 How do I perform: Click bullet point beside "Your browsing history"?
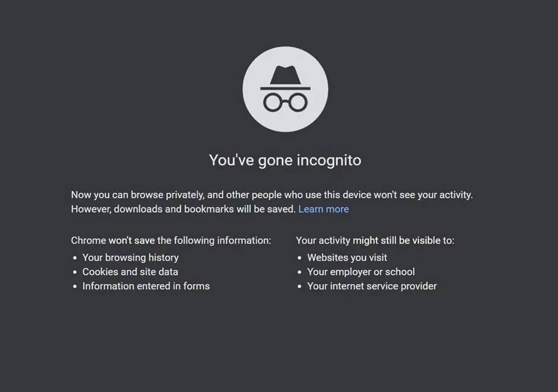coord(75,258)
